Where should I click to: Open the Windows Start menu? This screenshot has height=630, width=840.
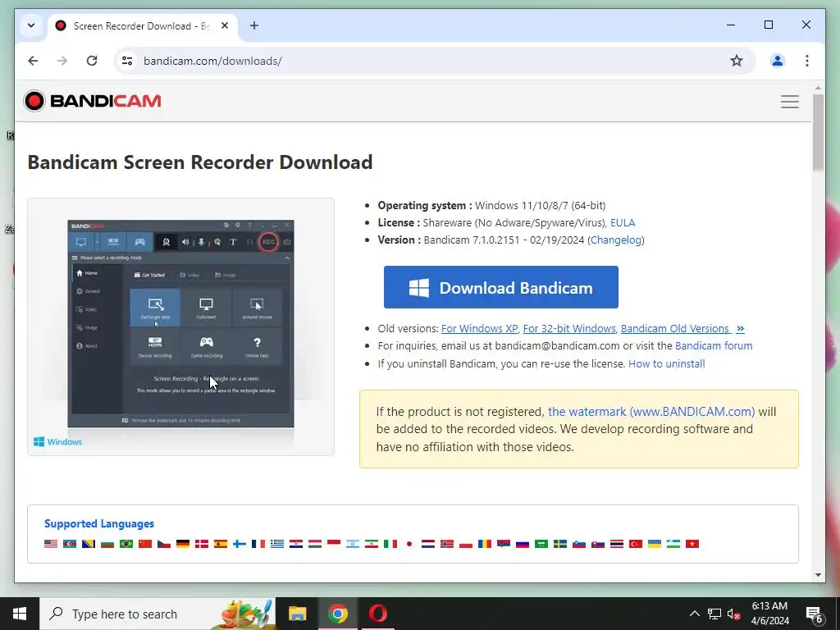coord(20,614)
